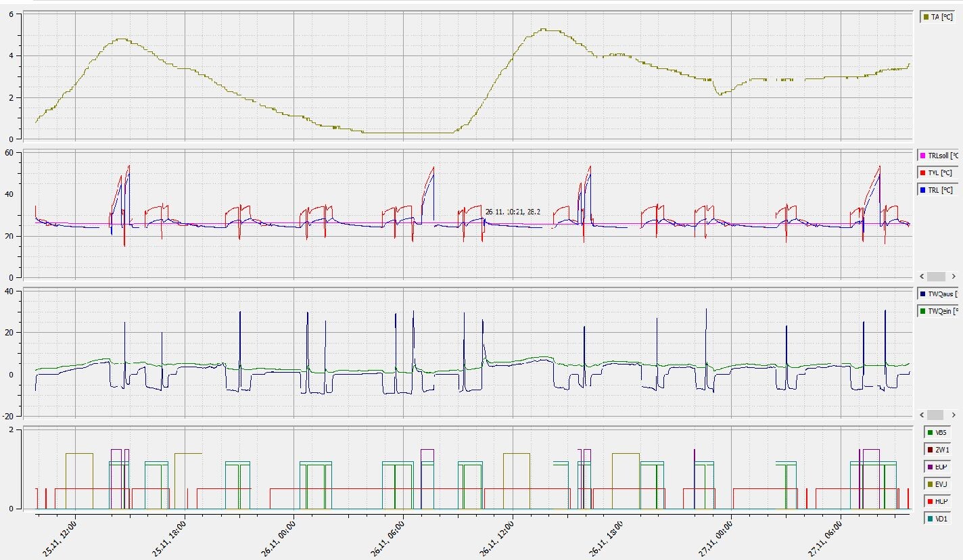Toggle the purple BUP signal legend
Image resolution: width=963 pixels, height=560 pixels.
(937, 467)
